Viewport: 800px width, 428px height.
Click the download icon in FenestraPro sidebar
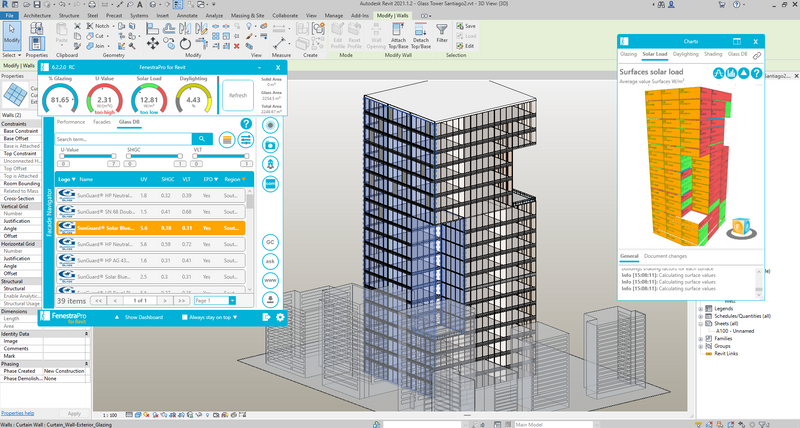(270, 299)
